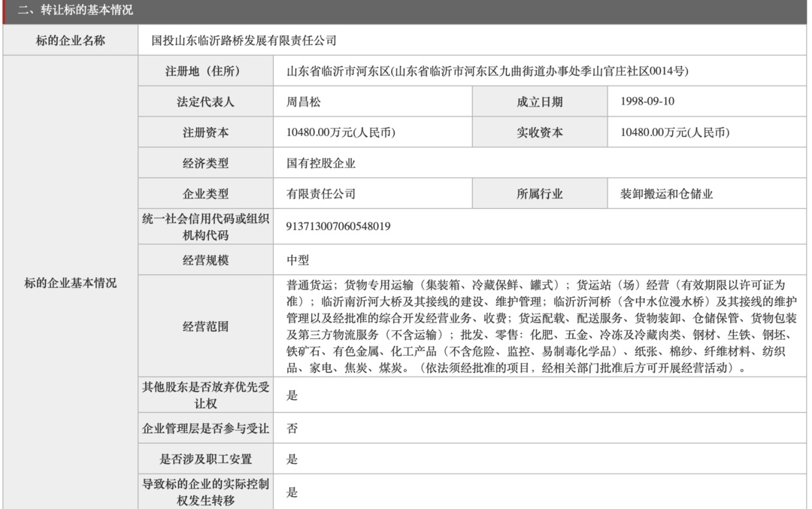The height and width of the screenshot is (509, 812).
Task: Click the 企业类型 label
Action: 205,194
